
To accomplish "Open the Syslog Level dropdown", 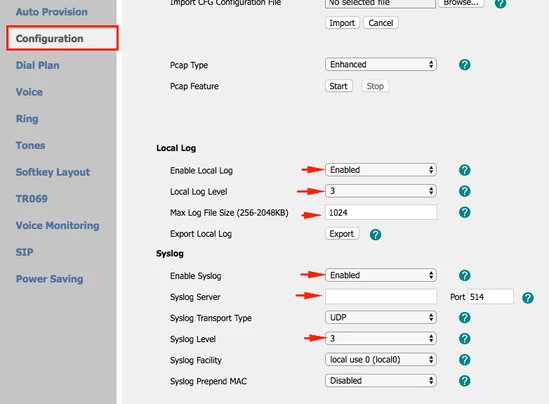I will coord(381,339).
